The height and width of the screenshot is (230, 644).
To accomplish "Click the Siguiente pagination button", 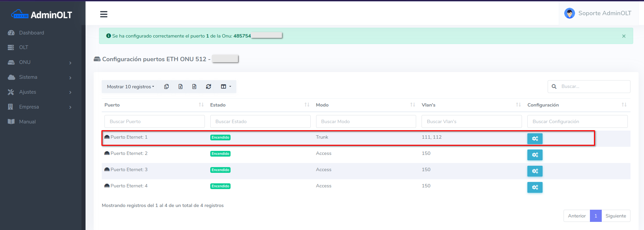I will tap(616, 216).
